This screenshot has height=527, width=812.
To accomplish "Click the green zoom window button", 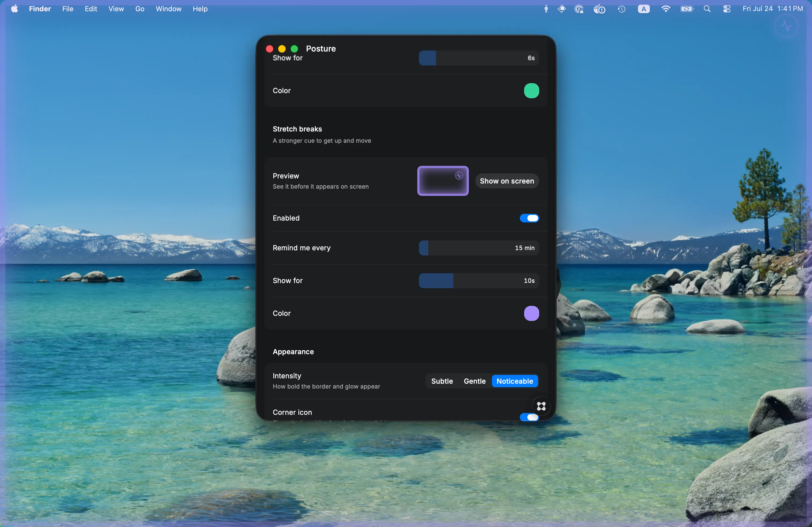I will 294,49.
